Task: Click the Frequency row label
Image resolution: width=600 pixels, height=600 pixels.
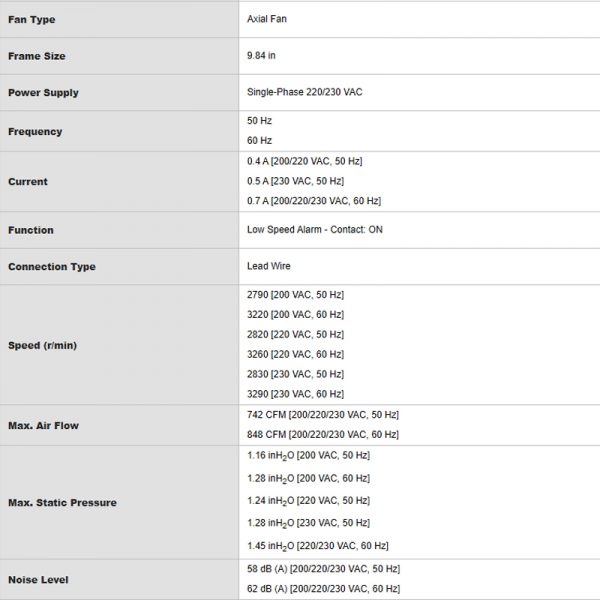Action: pos(35,131)
